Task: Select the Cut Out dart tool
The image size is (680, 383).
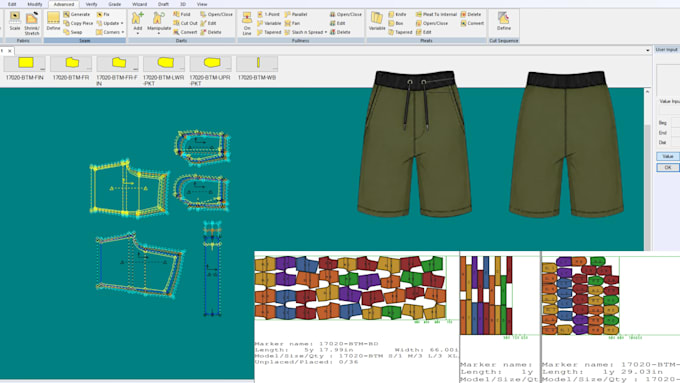Action: (x=185, y=23)
